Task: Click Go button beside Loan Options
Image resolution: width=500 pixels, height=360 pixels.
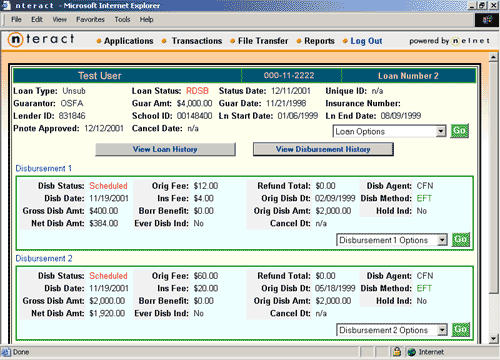Action: pos(460,131)
